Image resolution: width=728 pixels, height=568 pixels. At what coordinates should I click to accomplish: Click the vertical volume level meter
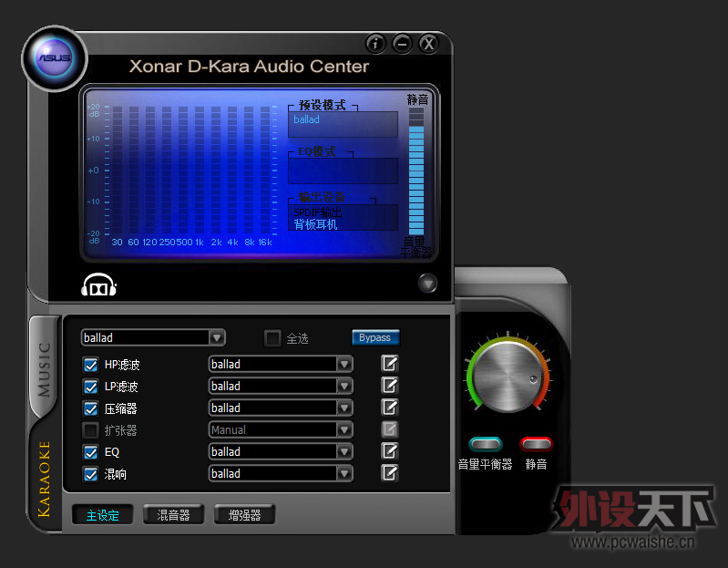point(416,170)
